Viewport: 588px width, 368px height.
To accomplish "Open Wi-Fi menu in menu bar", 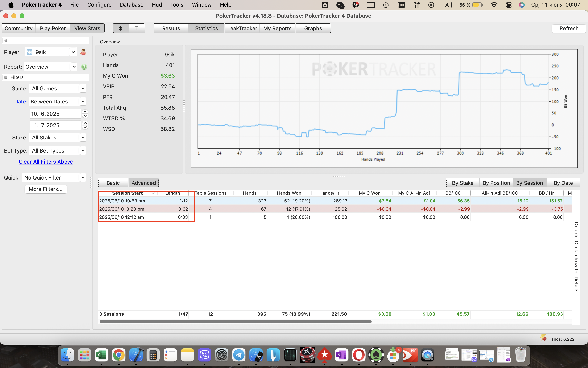I will pyautogui.click(x=494, y=5).
